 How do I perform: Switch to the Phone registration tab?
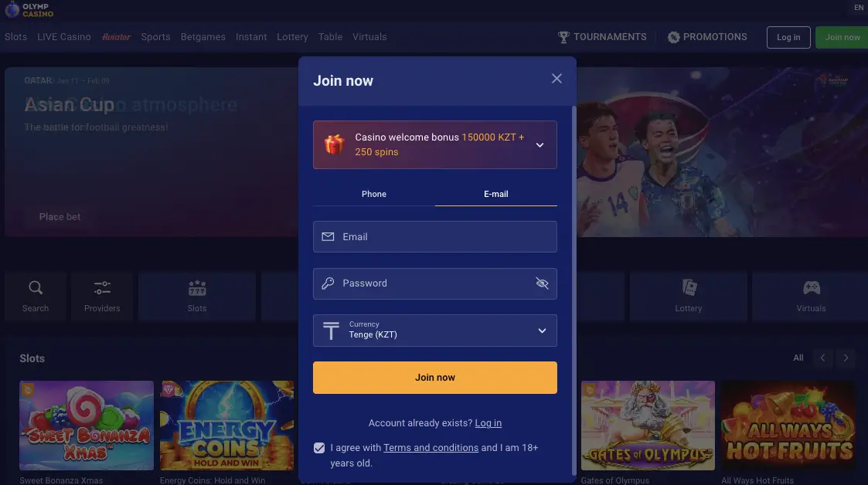pyautogui.click(x=374, y=194)
